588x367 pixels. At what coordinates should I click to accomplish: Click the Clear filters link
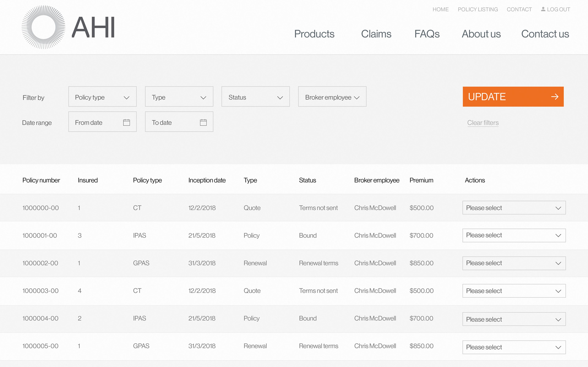[483, 123]
